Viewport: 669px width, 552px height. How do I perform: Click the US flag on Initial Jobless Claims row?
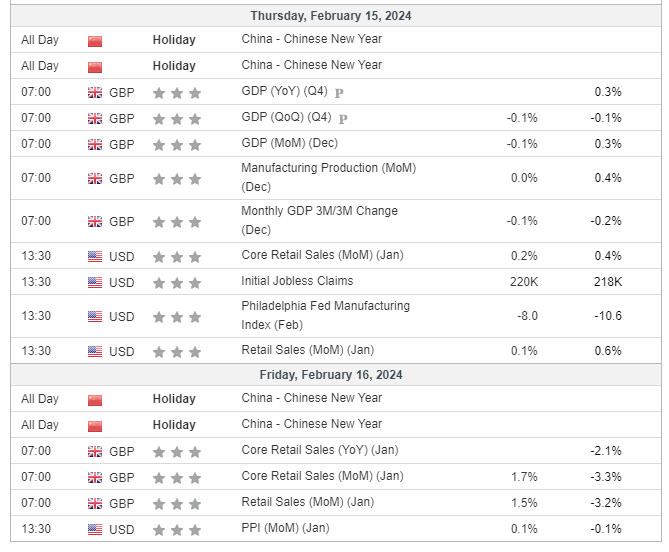pos(95,282)
